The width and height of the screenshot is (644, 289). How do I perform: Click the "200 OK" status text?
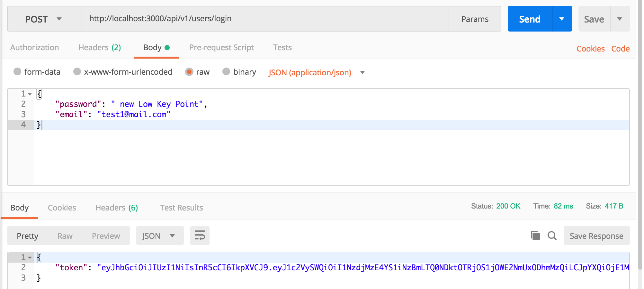508,206
